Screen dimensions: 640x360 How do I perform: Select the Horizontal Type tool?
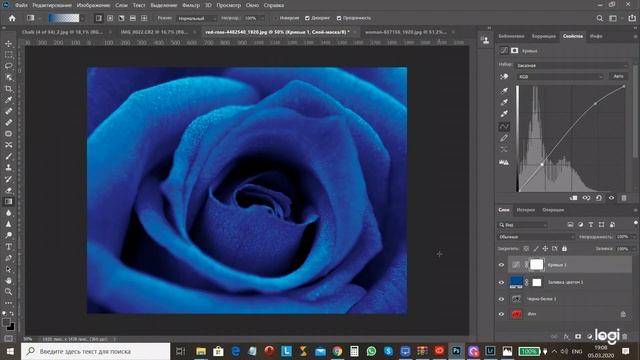click(8, 247)
